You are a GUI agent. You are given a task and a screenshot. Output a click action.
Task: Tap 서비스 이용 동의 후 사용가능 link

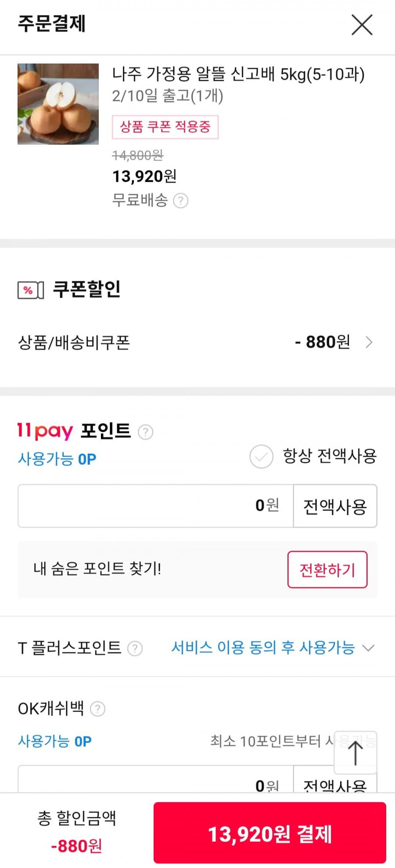(x=263, y=648)
